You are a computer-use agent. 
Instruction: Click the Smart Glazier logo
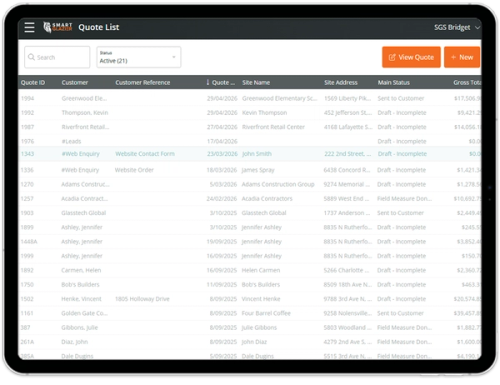[57, 27]
